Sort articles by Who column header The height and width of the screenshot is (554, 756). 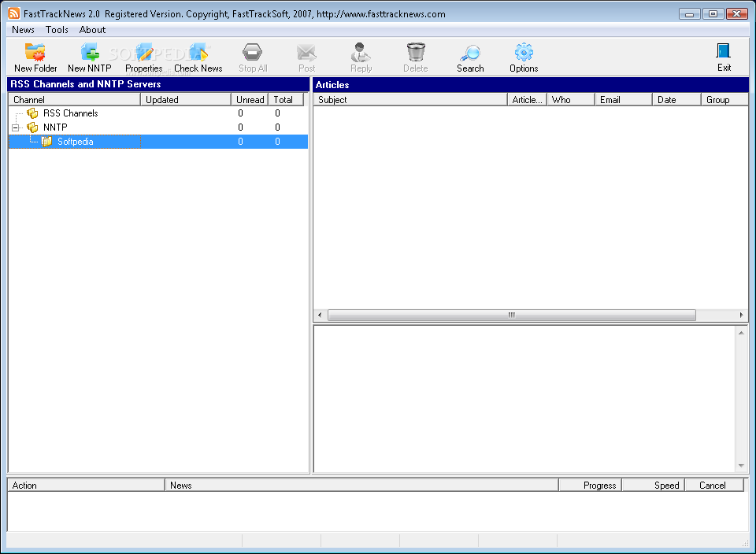tap(571, 100)
